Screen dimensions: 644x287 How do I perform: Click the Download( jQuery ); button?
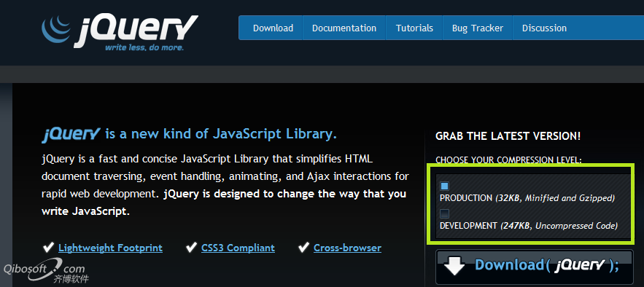click(x=534, y=267)
